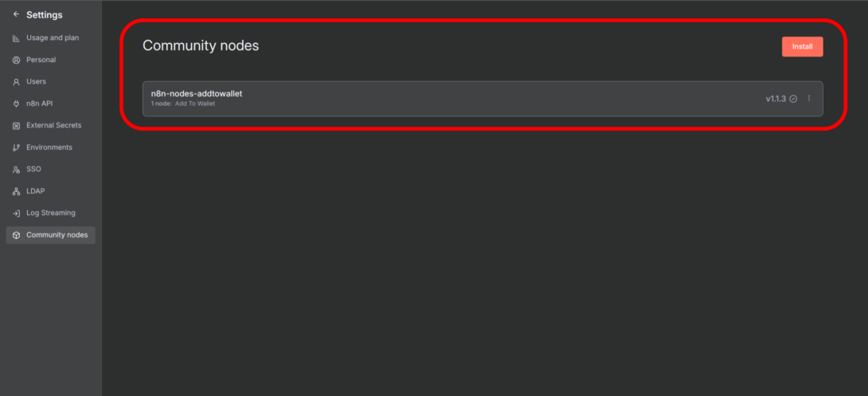Screen dimensions: 868x396
Task: Click the Environments branch icon
Action: click(x=16, y=147)
